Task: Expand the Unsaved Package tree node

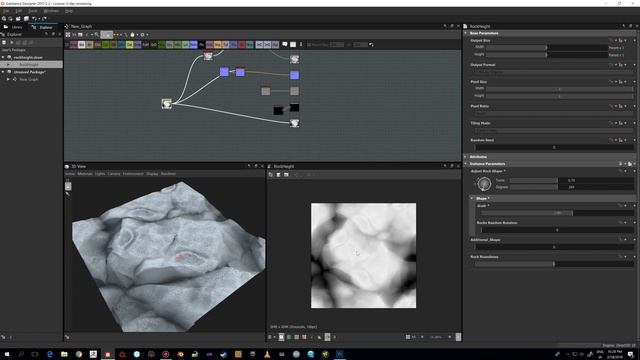Action: [x=3, y=72]
